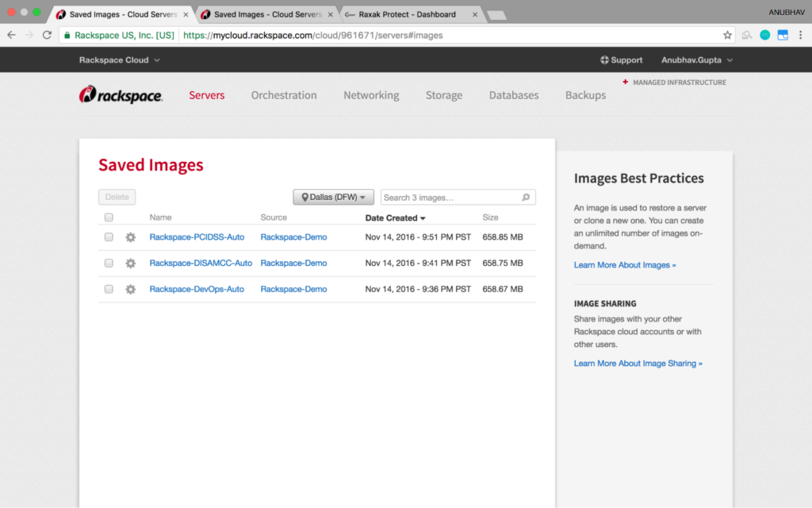Check the box for Rackspace-DISAMCC-Auto

click(x=109, y=263)
